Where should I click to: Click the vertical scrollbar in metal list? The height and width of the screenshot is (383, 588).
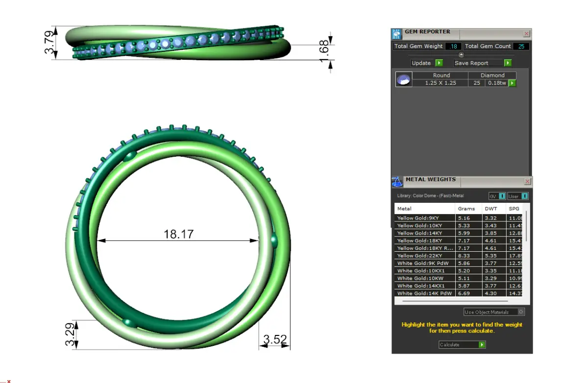click(527, 227)
